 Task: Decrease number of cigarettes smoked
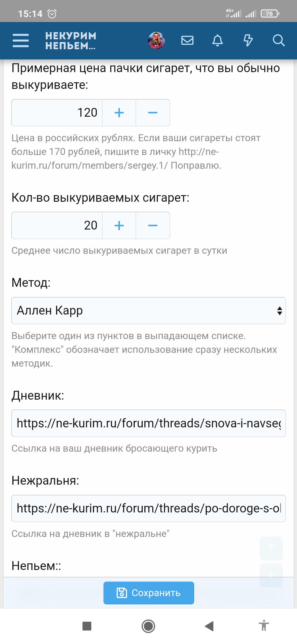(x=153, y=226)
